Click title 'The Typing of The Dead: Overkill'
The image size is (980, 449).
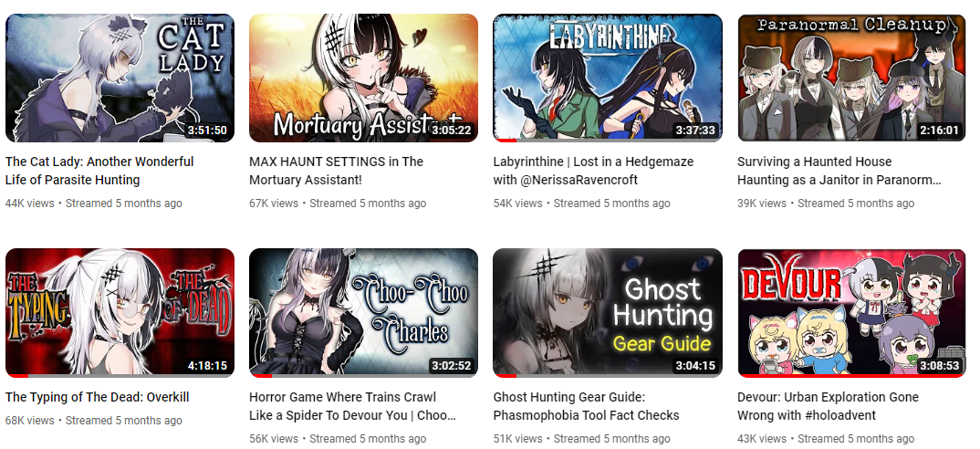[97, 397]
